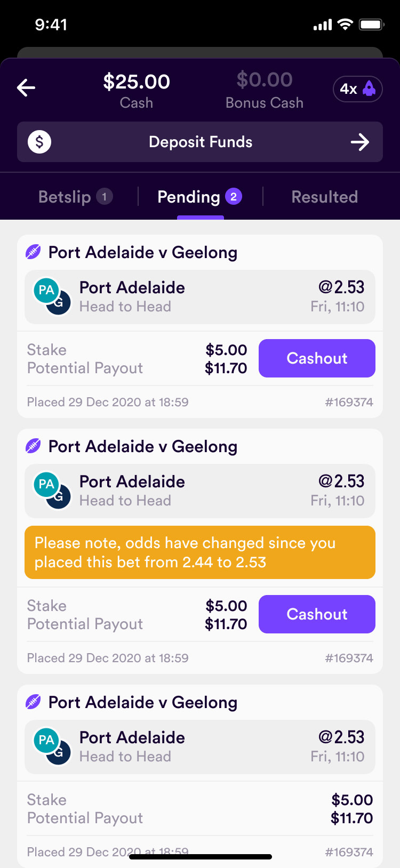Image resolution: width=400 pixels, height=868 pixels.
Task: Open the first Port Adelaide v Geelong title
Action: click(143, 252)
